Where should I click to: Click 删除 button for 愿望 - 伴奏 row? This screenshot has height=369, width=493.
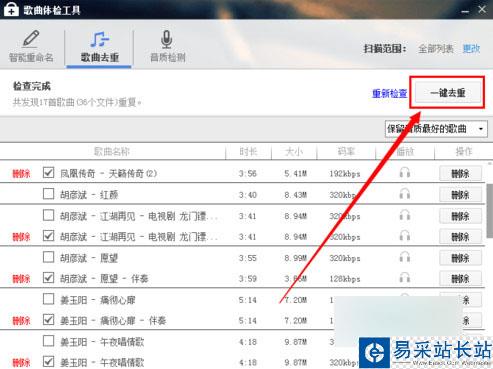(x=460, y=278)
